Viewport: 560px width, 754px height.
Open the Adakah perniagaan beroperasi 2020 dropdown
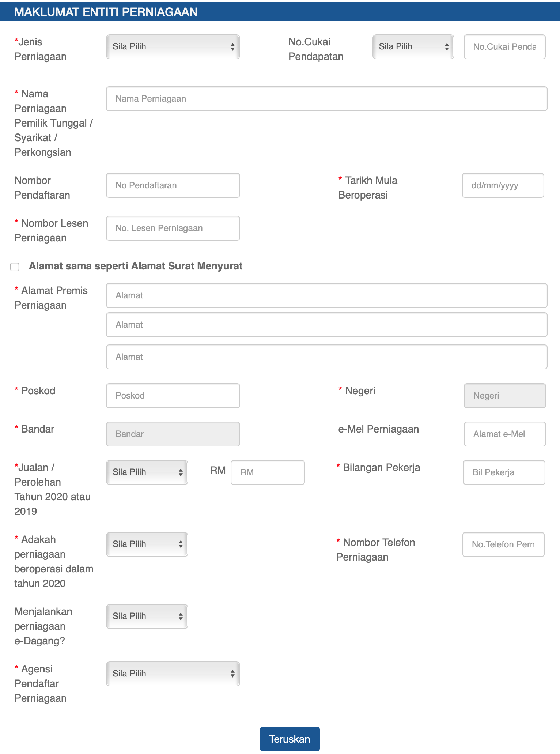tap(147, 544)
